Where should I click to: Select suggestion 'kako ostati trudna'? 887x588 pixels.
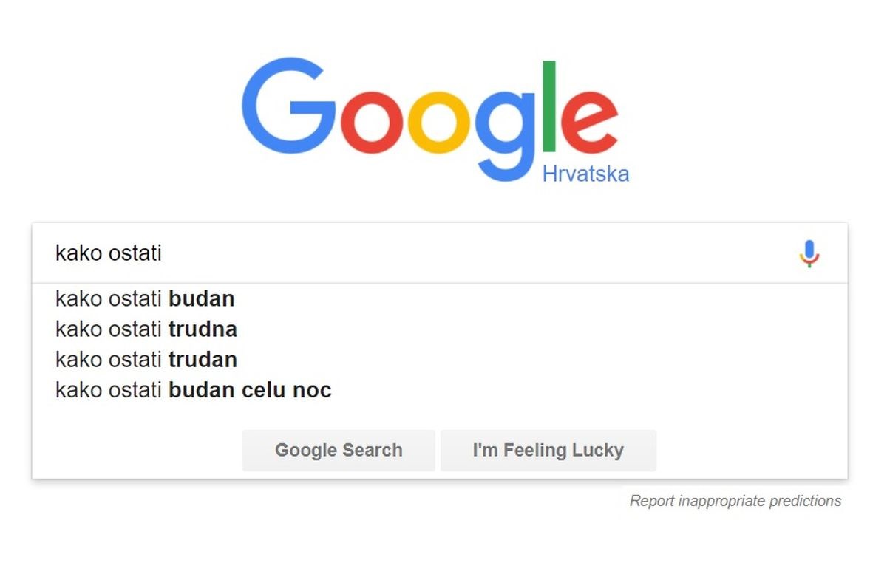146,329
